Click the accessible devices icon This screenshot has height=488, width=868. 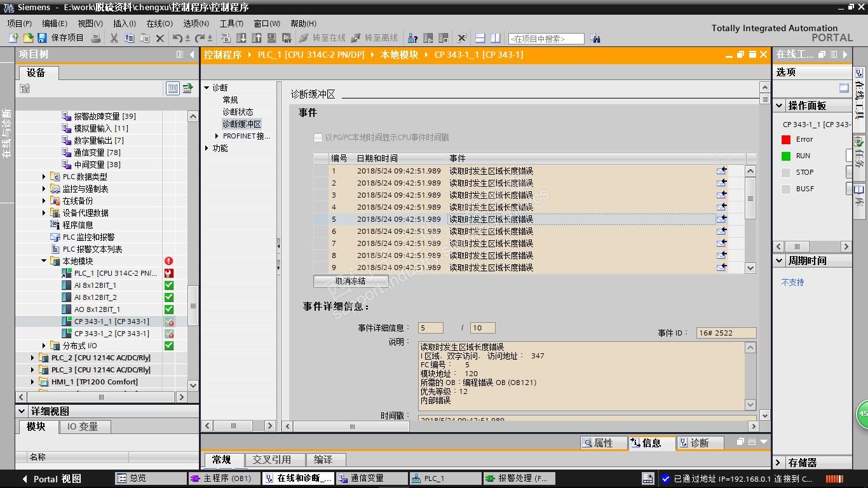click(413, 38)
